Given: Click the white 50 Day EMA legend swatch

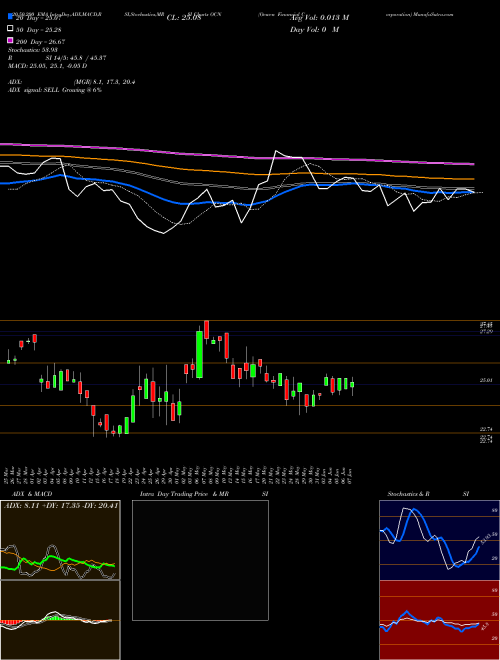Looking at the screenshot, I should (10, 29).
